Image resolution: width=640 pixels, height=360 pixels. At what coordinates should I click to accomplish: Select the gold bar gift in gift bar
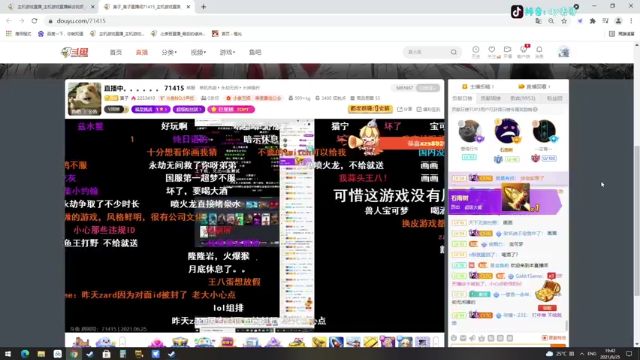[371, 342]
